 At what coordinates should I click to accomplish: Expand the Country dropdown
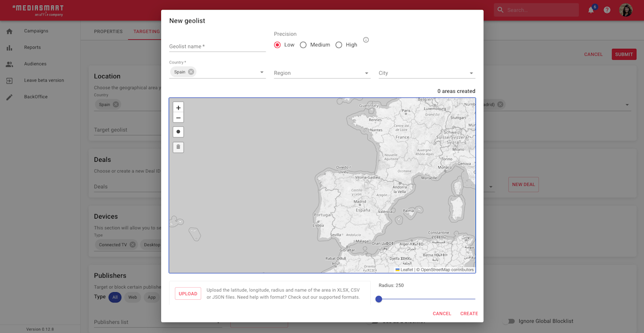coord(262,73)
